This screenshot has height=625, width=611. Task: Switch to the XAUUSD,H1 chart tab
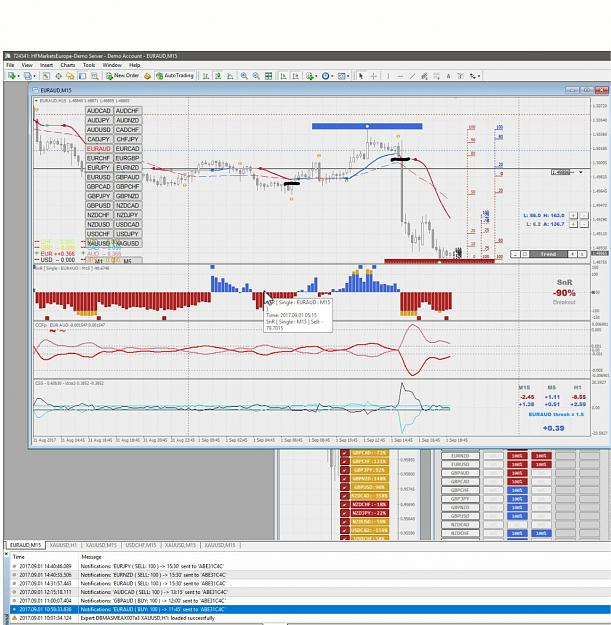[63, 545]
